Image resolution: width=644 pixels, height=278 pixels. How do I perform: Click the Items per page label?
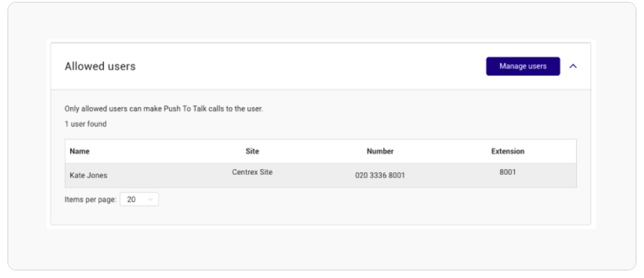91,200
